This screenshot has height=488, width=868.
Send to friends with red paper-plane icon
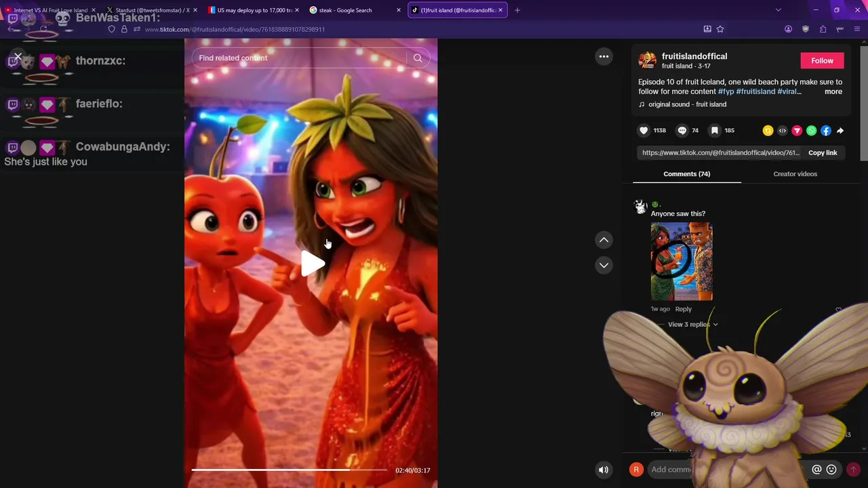click(x=797, y=131)
